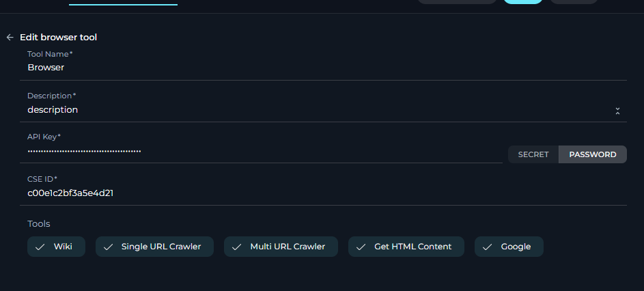Expand the Description field using its chevron icon

(617, 111)
